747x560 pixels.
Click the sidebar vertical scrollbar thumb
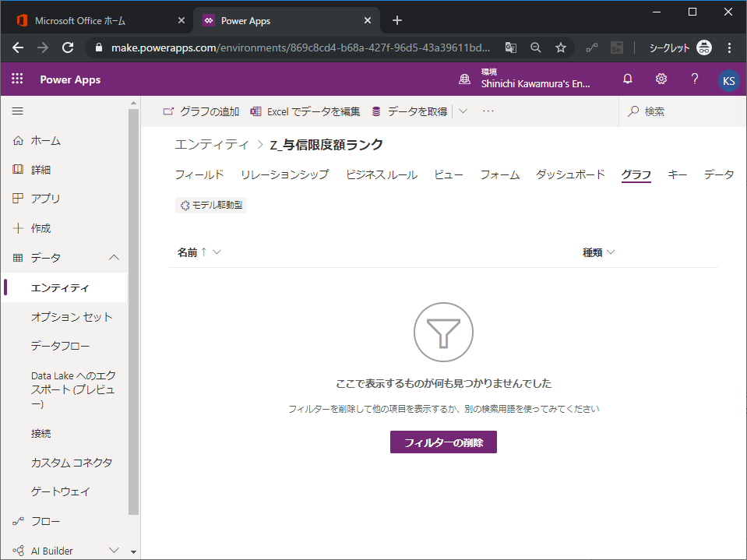coord(133,312)
